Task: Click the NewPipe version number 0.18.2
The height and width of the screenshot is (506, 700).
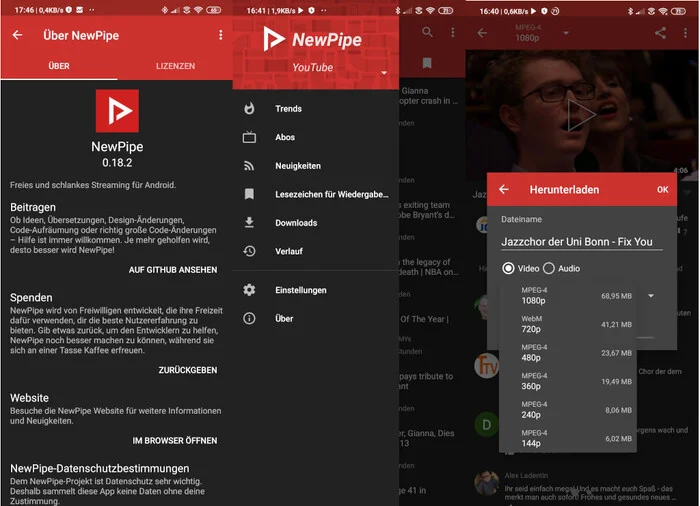Action: 117,163
